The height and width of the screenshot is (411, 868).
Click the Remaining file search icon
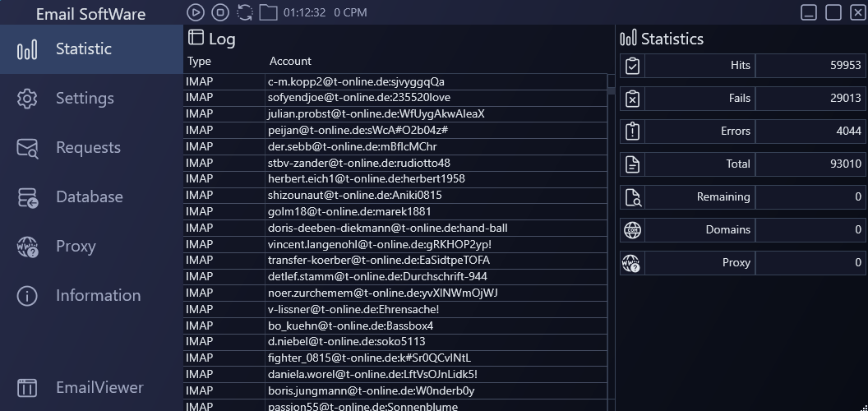(x=632, y=197)
